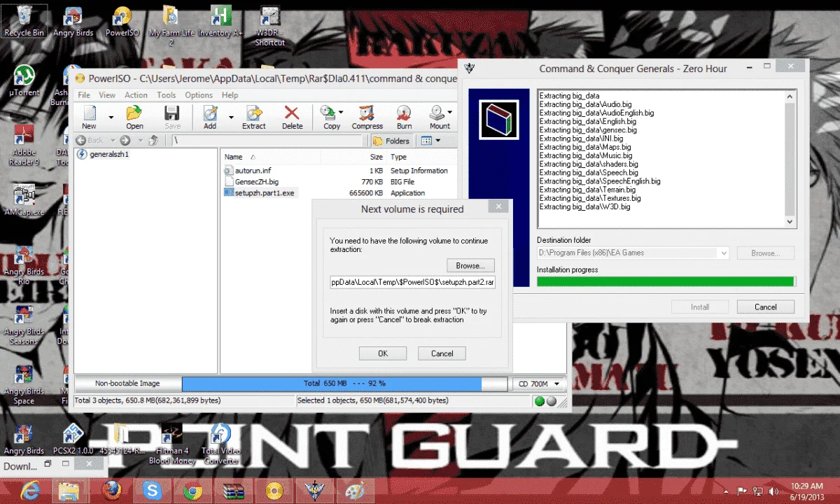Open Skype from the taskbar
This screenshot has width=840, height=504.
[152, 491]
